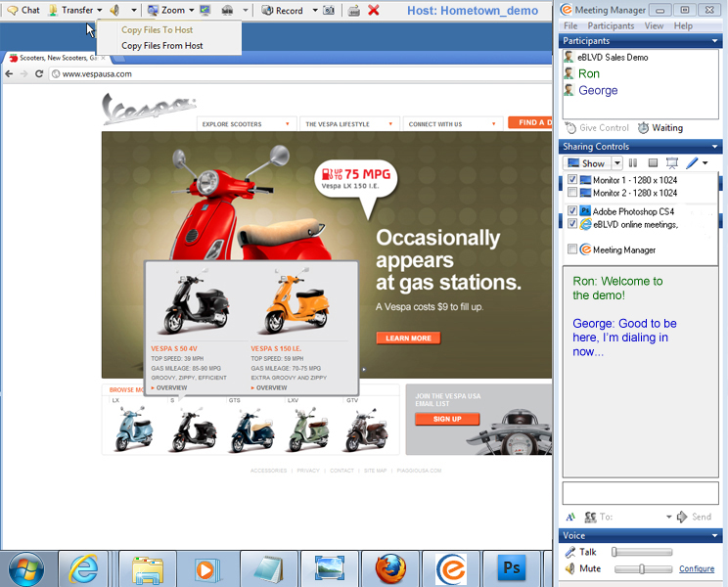Click the speaker audio icon in toolbar
Screen dimensions: 728x587
click(x=114, y=10)
